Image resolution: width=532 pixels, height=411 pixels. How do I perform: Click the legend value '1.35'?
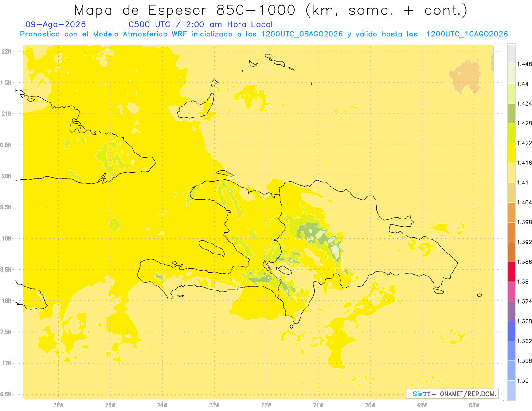coord(523,380)
